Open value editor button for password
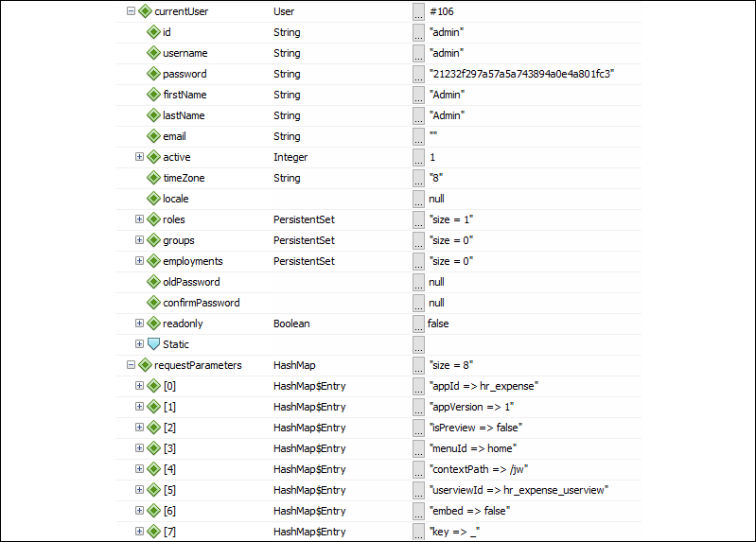This screenshot has height=542, width=756. point(418,75)
